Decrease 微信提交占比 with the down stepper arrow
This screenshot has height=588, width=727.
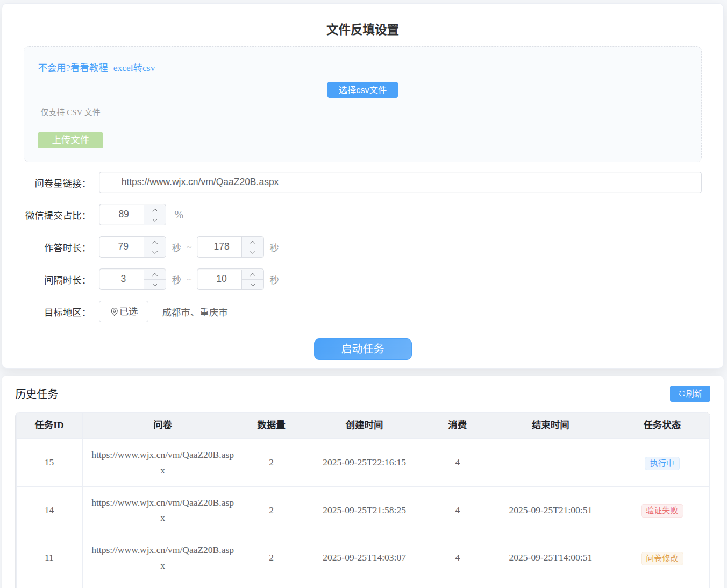(x=154, y=219)
